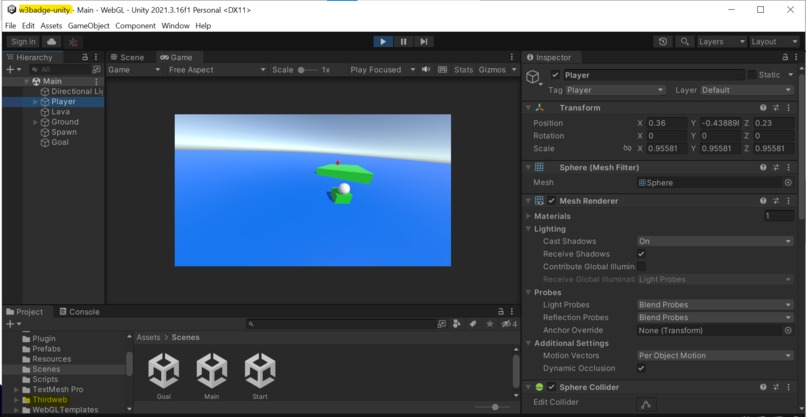Open the Window menu
This screenshot has width=806, height=417.
click(175, 26)
